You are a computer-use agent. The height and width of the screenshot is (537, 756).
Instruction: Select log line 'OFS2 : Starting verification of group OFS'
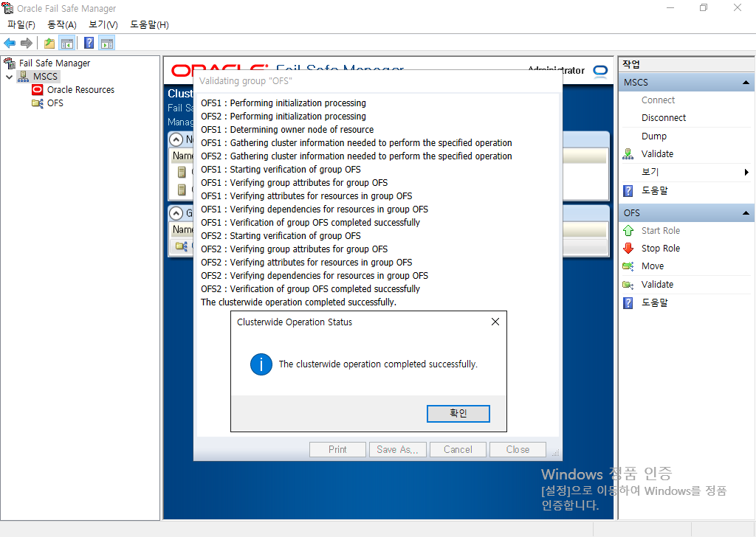(x=281, y=236)
